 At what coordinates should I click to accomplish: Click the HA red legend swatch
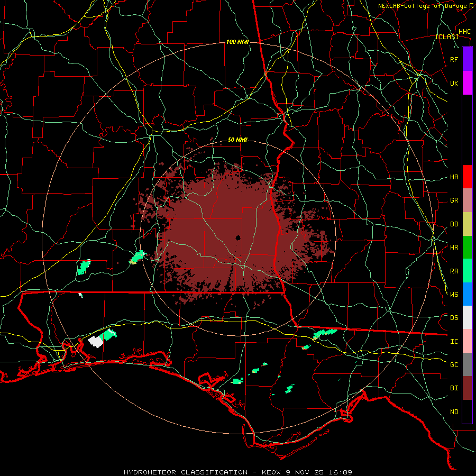(467, 177)
